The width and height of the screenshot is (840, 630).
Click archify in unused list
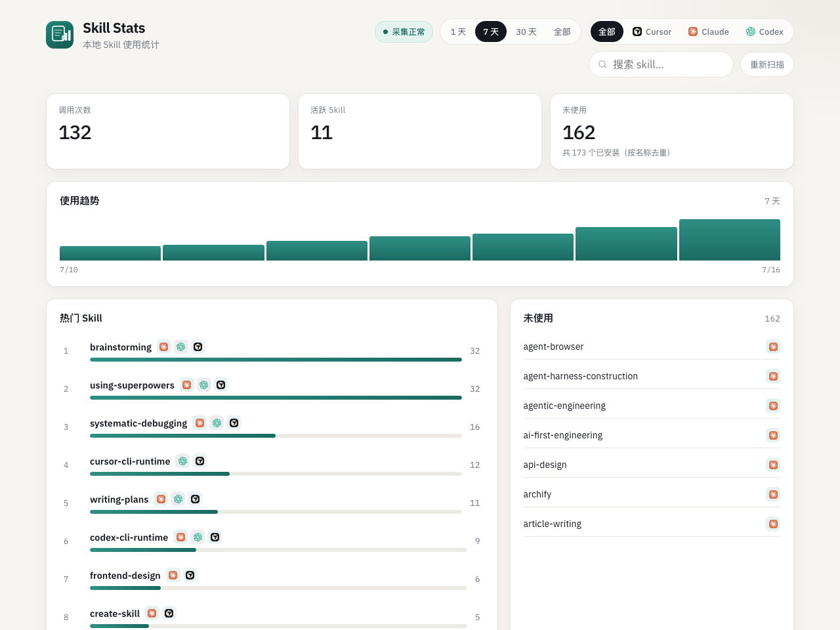pyautogui.click(x=537, y=494)
